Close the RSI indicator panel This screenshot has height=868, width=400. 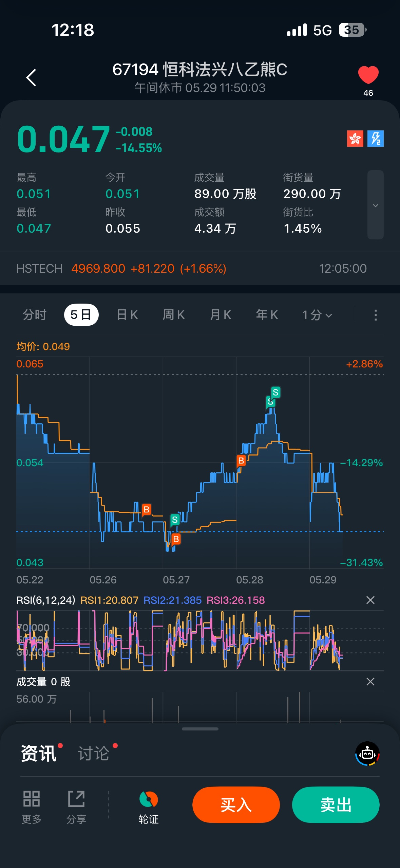point(370,600)
